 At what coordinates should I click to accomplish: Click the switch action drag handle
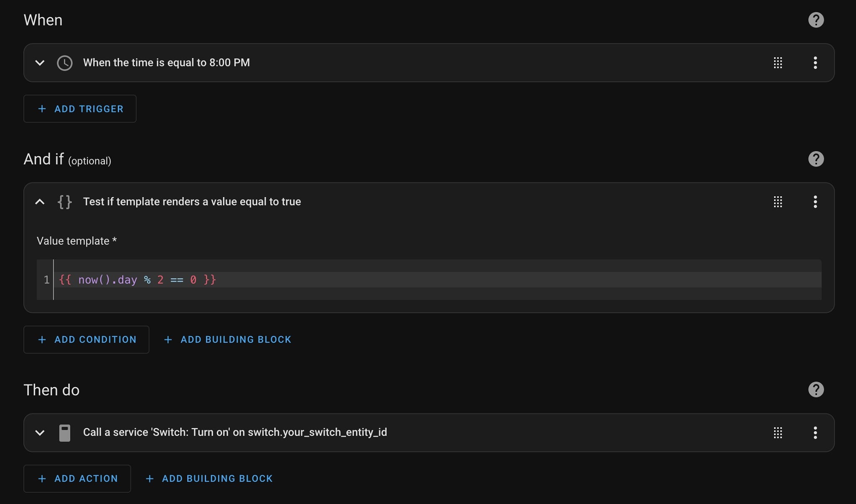point(777,433)
